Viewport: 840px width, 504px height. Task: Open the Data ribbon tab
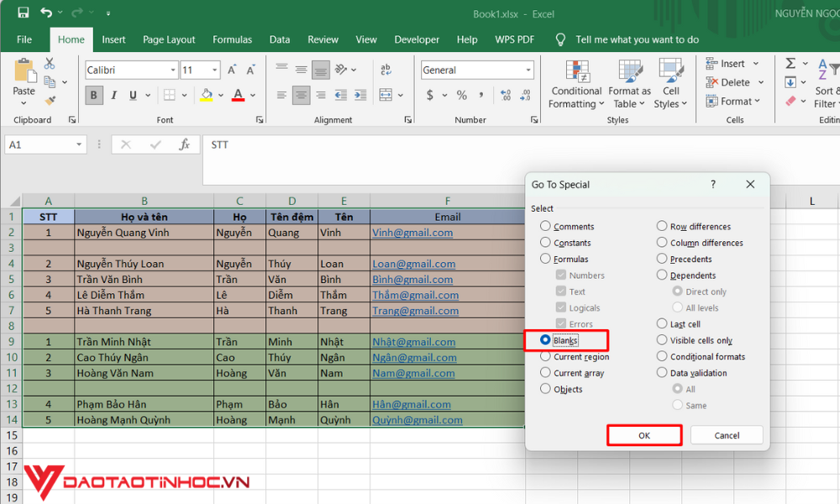[x=280, y=39]
